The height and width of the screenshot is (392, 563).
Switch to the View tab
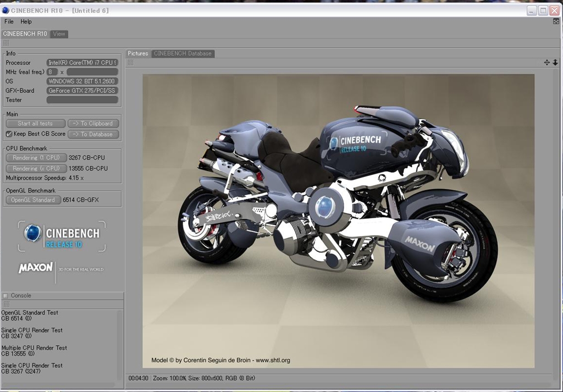tap(59, 34)
